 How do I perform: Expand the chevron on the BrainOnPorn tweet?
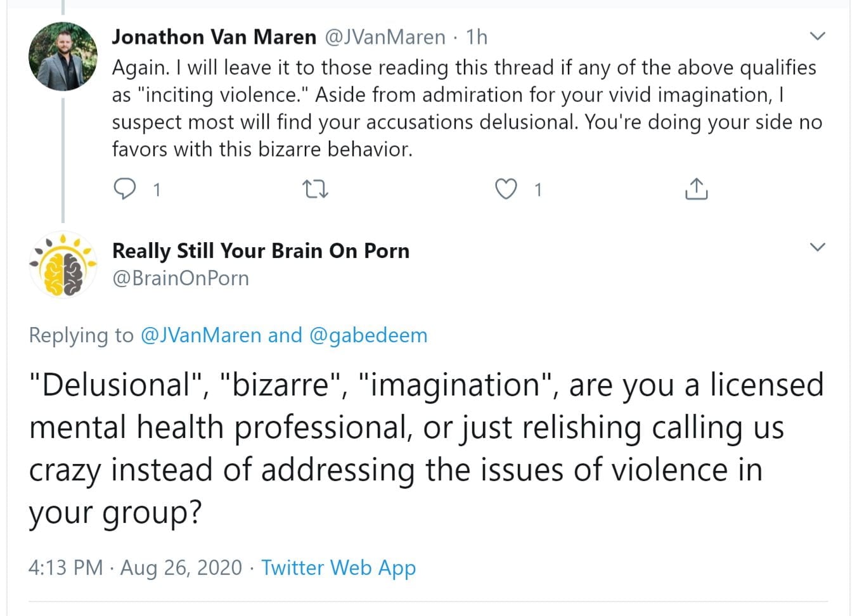818,247
